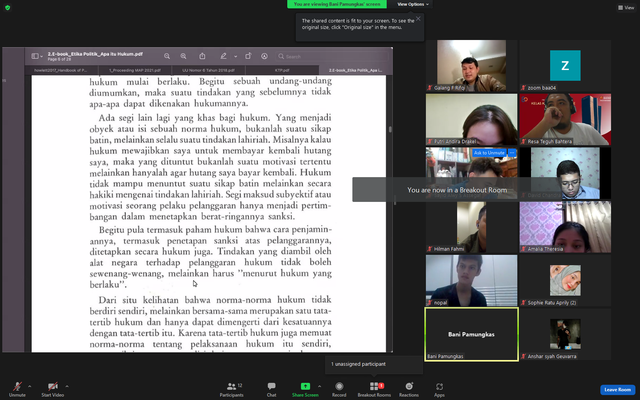Select the nopal video tile

pos(471,281)
